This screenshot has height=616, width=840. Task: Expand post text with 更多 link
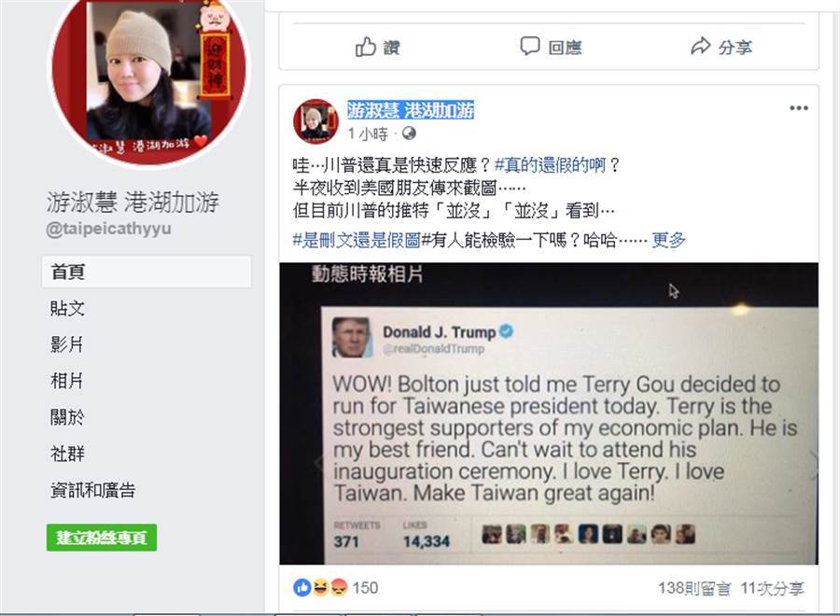point(668,240)
